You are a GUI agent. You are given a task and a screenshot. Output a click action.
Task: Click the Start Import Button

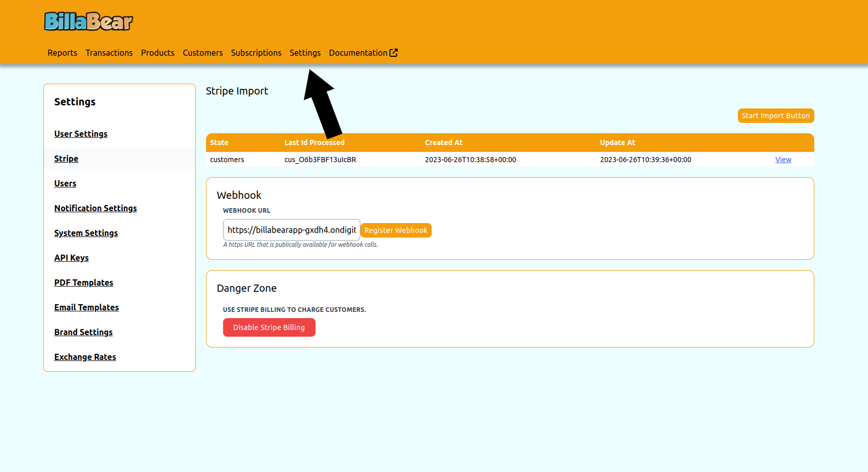776,116
